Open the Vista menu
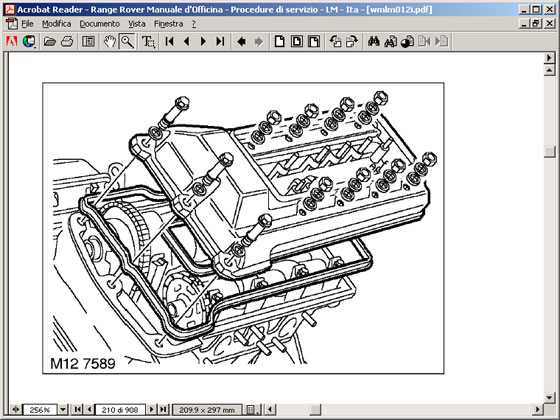Viewport: 560px width, 420px height. click(x=137, y=24)
